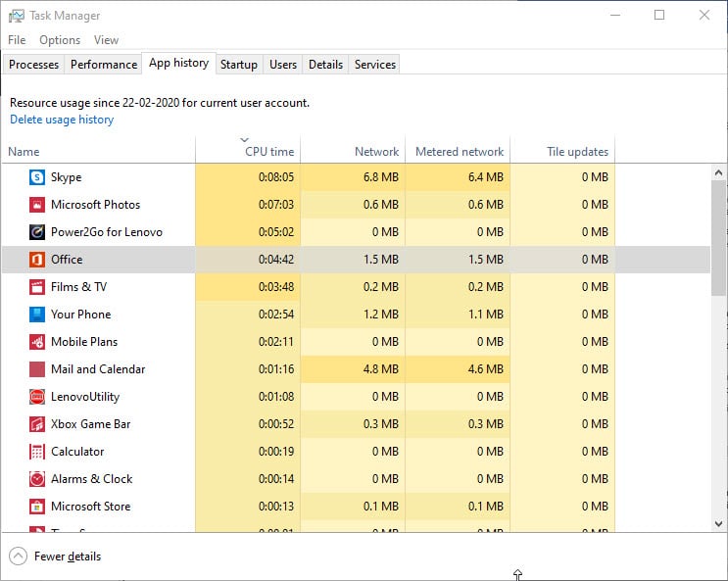This screenshot has width=728, height=581.
Task: Select the Mobile Plans name
Action: pos(84,342)
